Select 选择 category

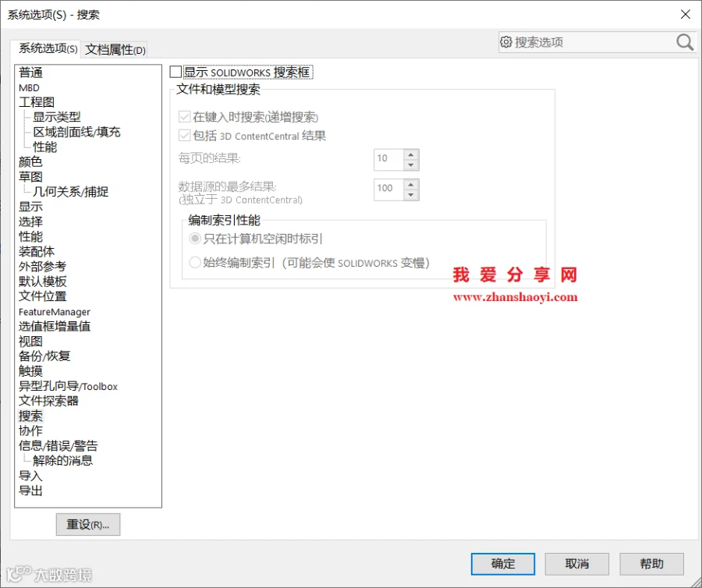click(x=30, y=222)
